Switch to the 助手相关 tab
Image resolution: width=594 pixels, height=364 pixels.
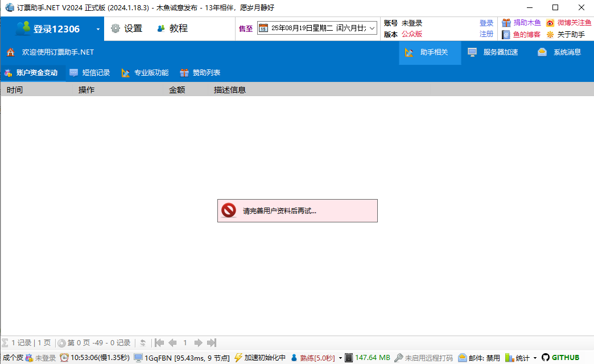click(x=430, y=52)
